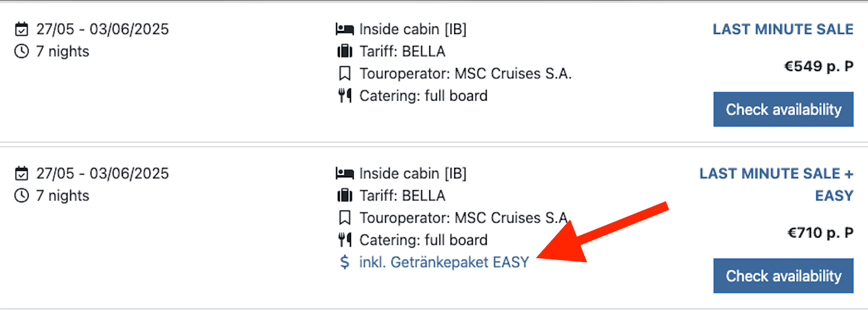This screenshot has height=310, width=868.
Task: Select the €549 p. P price
Action: click(819, 67)
